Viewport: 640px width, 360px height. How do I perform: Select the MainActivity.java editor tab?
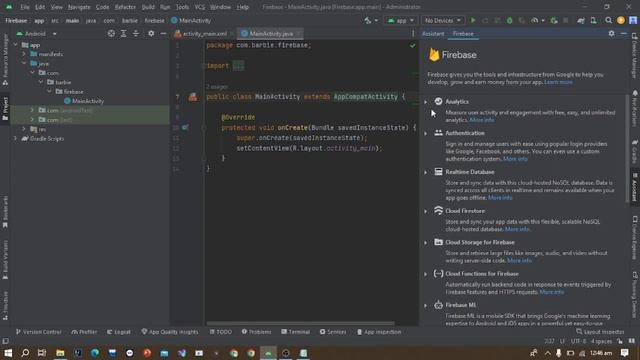pyautogui.click(x=271, y=33)
